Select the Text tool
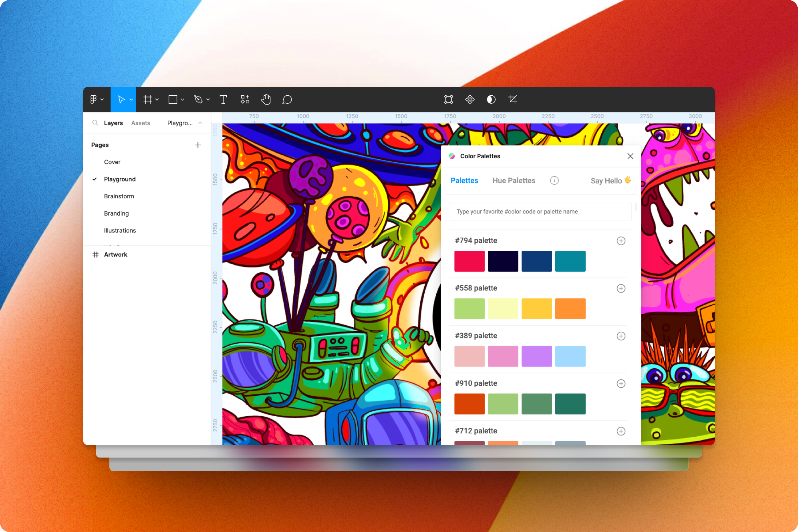798x532 pixels. point(223,99)
